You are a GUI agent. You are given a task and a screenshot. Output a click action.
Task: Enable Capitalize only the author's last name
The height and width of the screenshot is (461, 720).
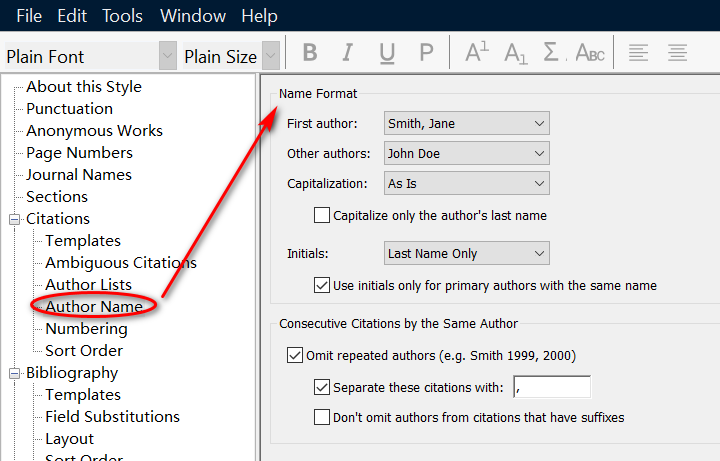pyautogui.click(x=322, y=215)
